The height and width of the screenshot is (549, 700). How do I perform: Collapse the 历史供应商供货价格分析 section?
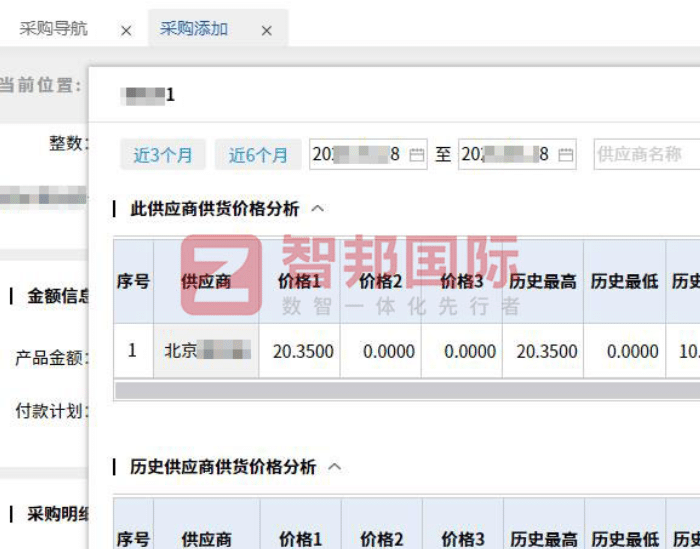pos(335,467)
